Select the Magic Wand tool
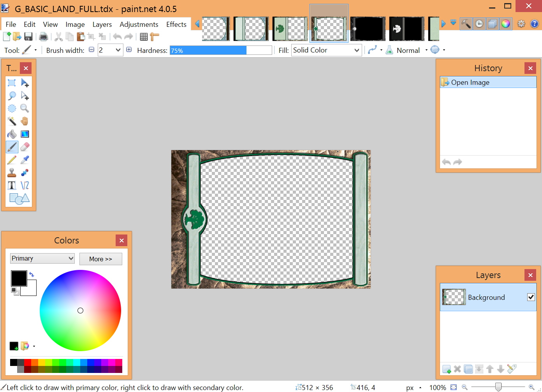The height and width of the screenshot is (392, 542). pos(12,121)
